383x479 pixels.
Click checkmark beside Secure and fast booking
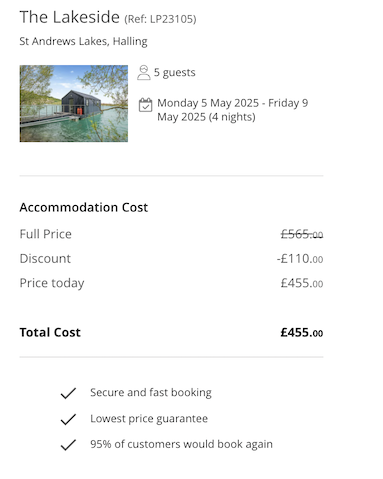[x=68, y=393]
